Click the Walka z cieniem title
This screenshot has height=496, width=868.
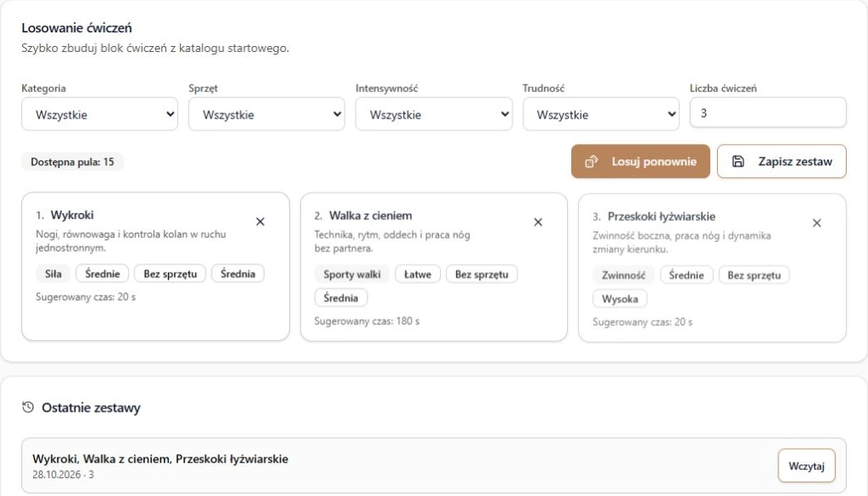[x=370, y=216]
